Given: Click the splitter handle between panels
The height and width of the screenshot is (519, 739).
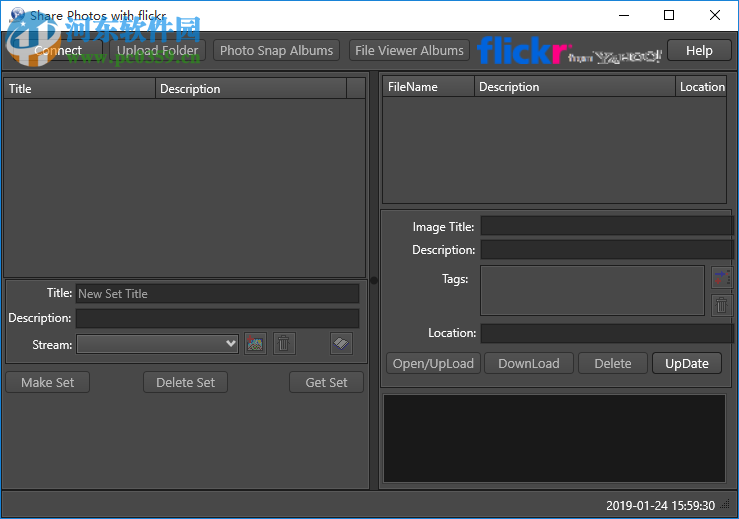Looking at the screenshot, I should coord(374,280).
